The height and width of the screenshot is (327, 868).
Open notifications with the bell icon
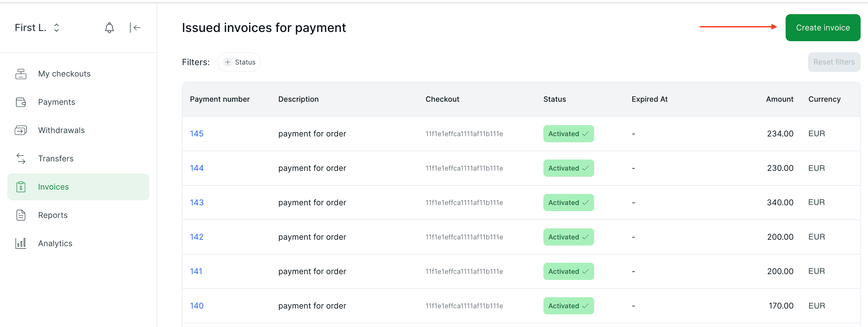pos(109,27)
